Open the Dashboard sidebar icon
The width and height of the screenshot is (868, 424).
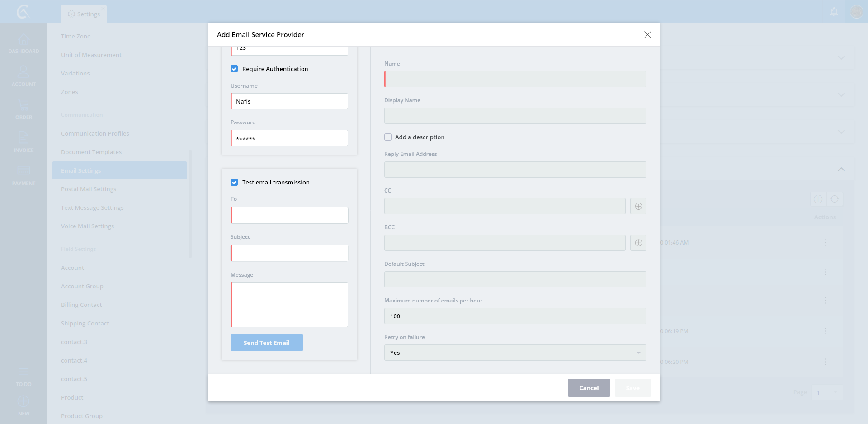pyautogui.click(x=24, y=43)
